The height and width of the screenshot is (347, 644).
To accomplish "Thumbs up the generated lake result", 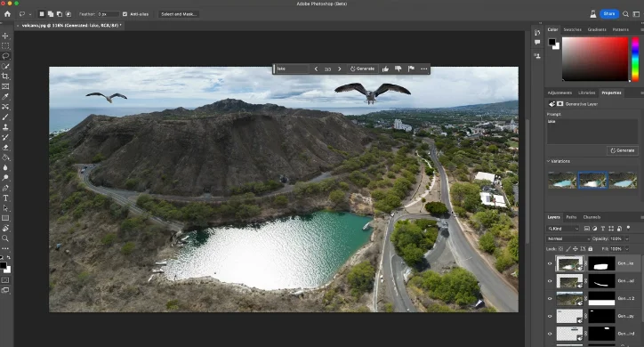I will pos(385,69).
